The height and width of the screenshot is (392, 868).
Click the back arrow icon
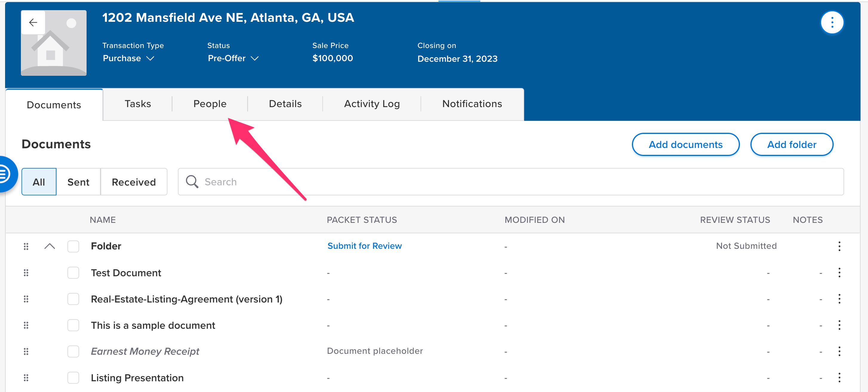pos(33,23)
